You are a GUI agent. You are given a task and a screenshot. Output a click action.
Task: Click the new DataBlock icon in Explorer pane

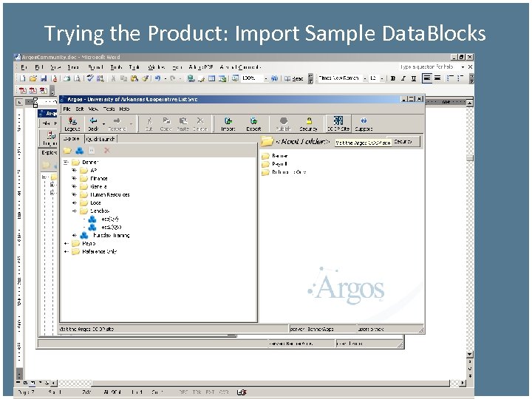[79, 151]
